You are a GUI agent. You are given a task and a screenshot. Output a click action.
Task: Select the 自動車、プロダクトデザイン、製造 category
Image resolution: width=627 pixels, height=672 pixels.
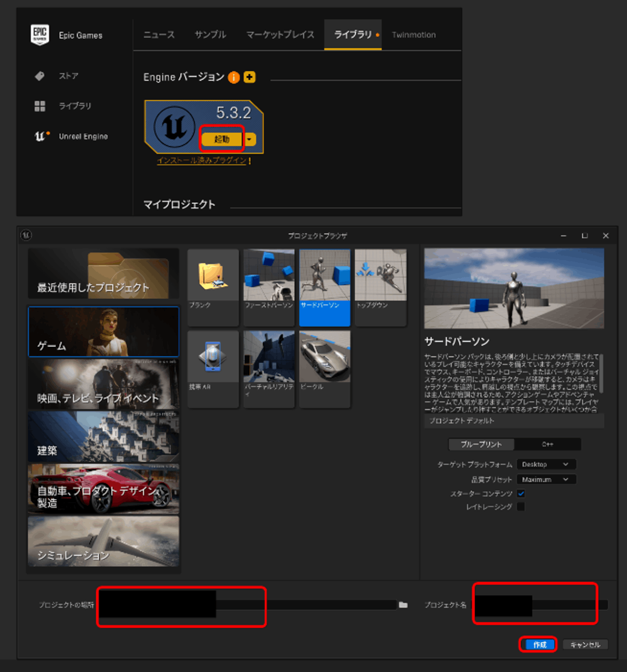104,489
